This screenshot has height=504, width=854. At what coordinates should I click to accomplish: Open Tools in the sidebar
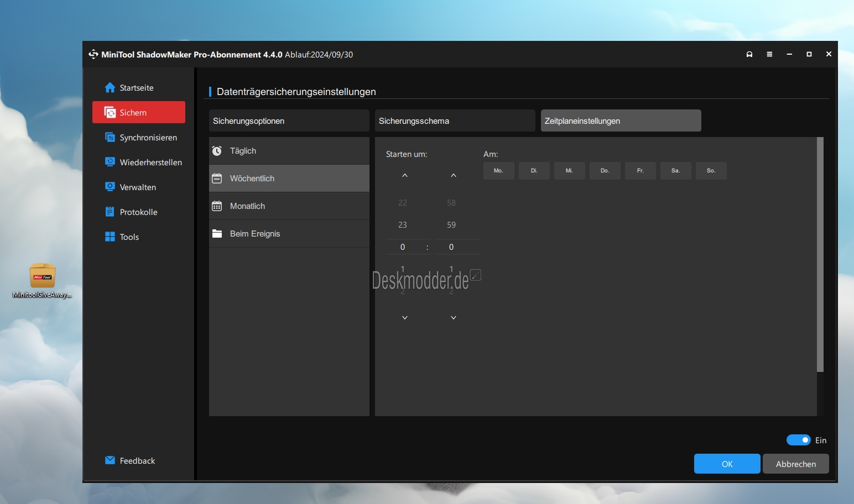point(139,237)
